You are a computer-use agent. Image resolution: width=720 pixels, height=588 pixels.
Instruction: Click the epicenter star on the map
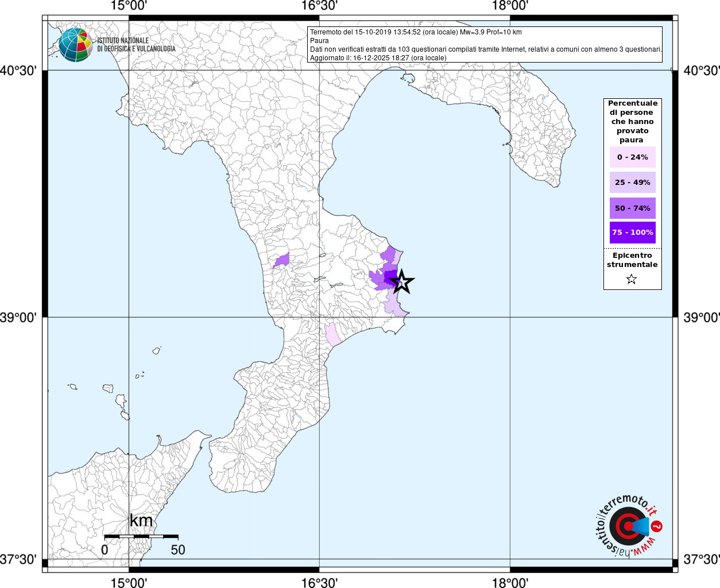402,281
